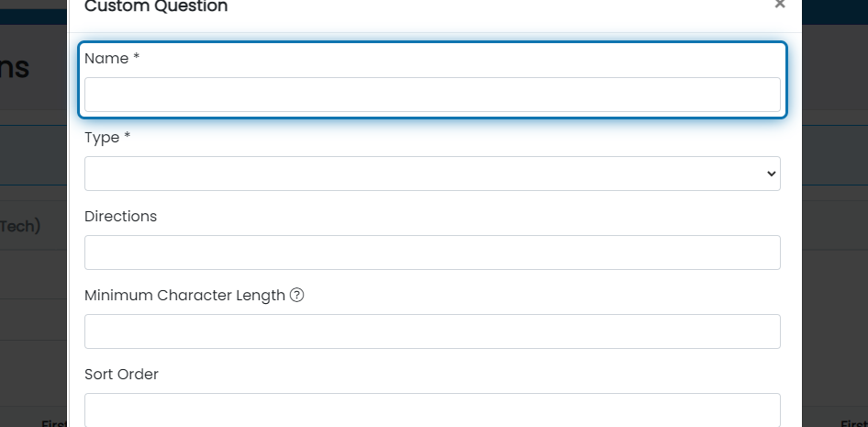
Task: Select the Minimum Character Length input box
Action: click(x=432, y=331)
